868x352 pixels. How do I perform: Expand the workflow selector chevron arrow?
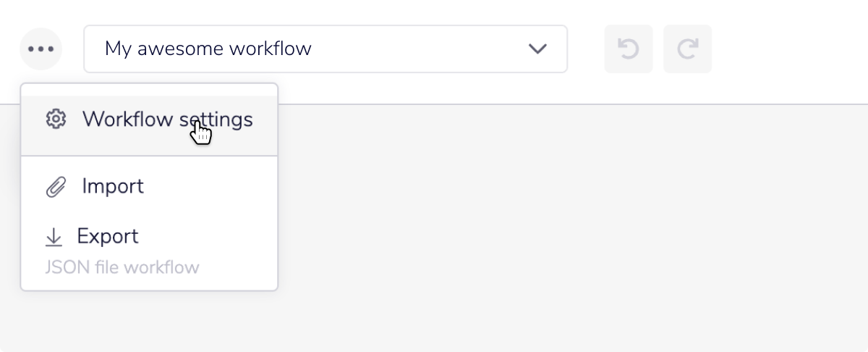point(537,49)
